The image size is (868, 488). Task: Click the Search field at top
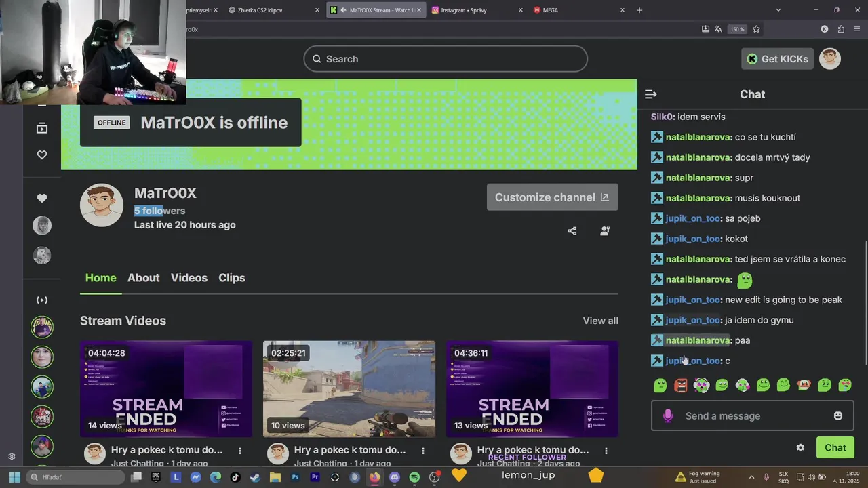(x=446, y=59)
